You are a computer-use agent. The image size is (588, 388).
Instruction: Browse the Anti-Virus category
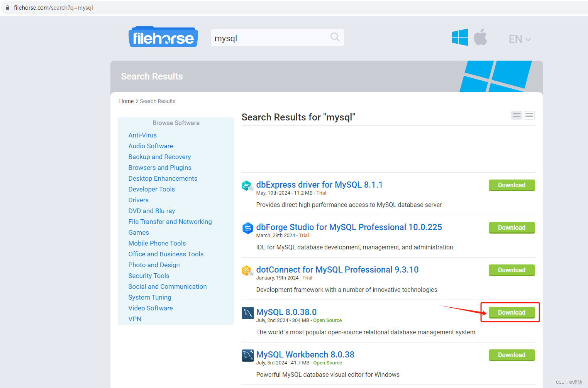coord(142,135)
